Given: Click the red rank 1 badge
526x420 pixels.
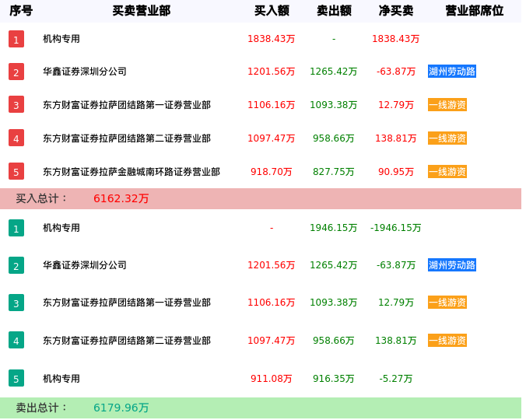Looking at the screenshot, I should click(x=16, y=39).
